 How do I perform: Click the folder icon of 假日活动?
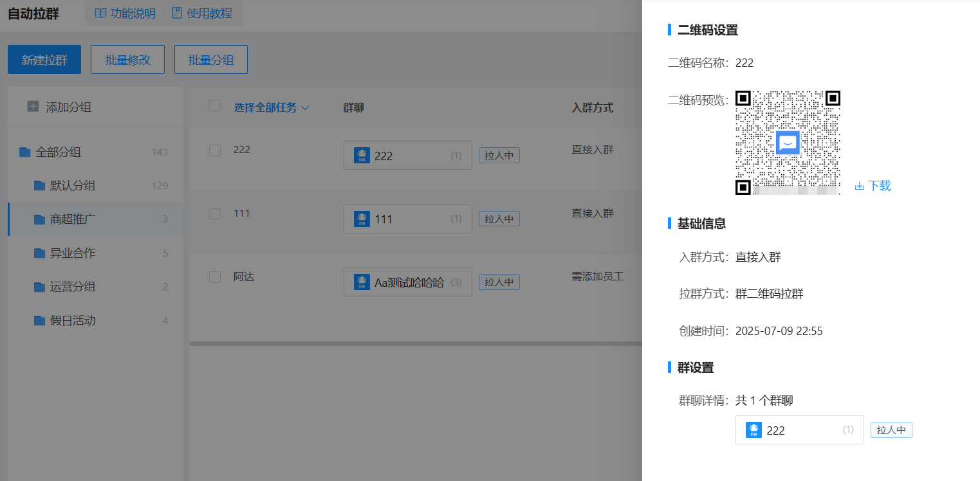pyautogui.click(x=39, y=320)
